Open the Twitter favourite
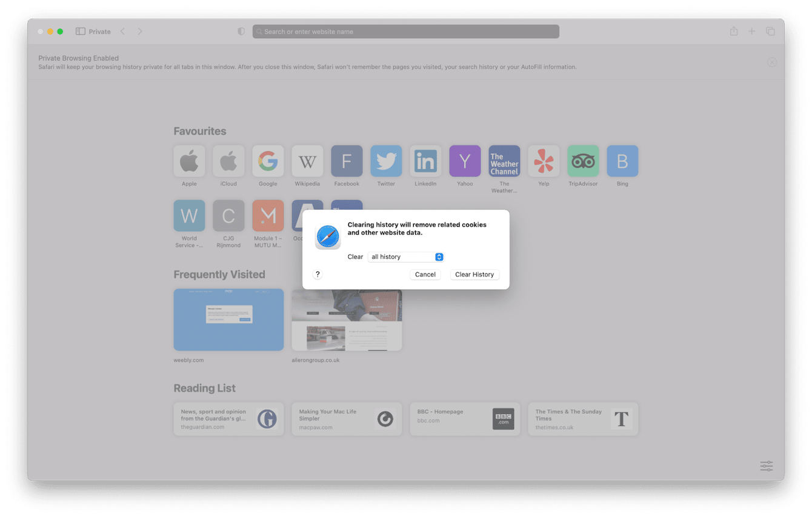This screenshot has width=812, height=517. click(x=386, y=161)
